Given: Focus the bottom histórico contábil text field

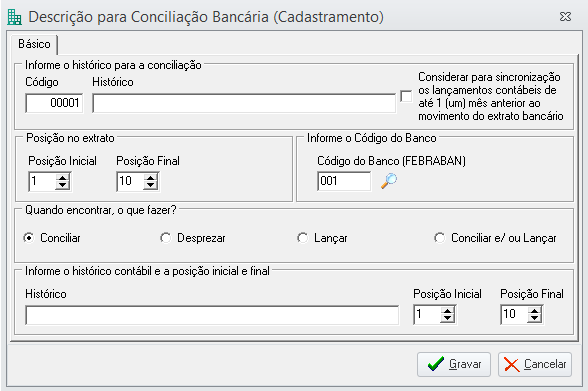Looking at the screenshot, I should [x=212, y=315].
